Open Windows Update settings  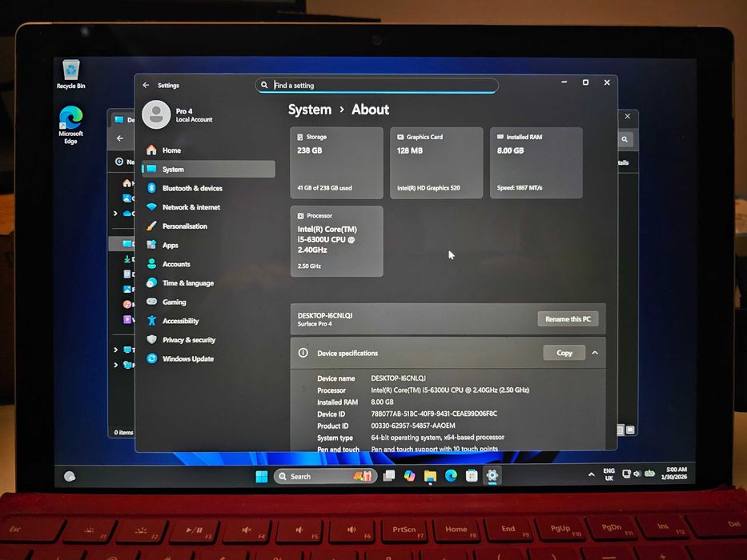209,358
